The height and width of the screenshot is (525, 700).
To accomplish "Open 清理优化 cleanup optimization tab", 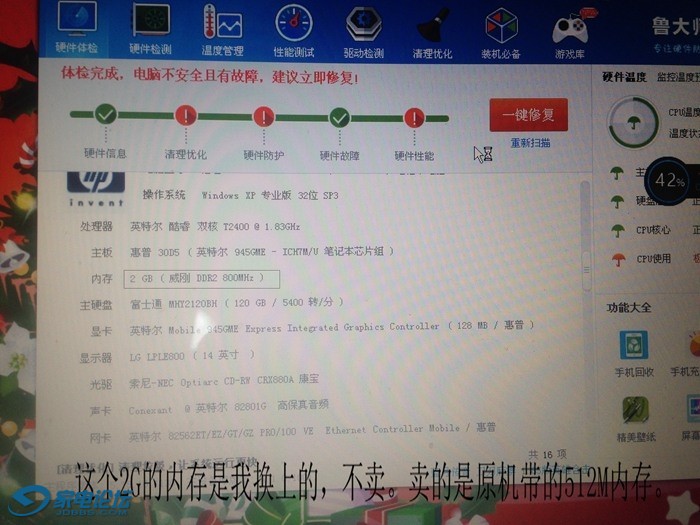I will 433,34.
